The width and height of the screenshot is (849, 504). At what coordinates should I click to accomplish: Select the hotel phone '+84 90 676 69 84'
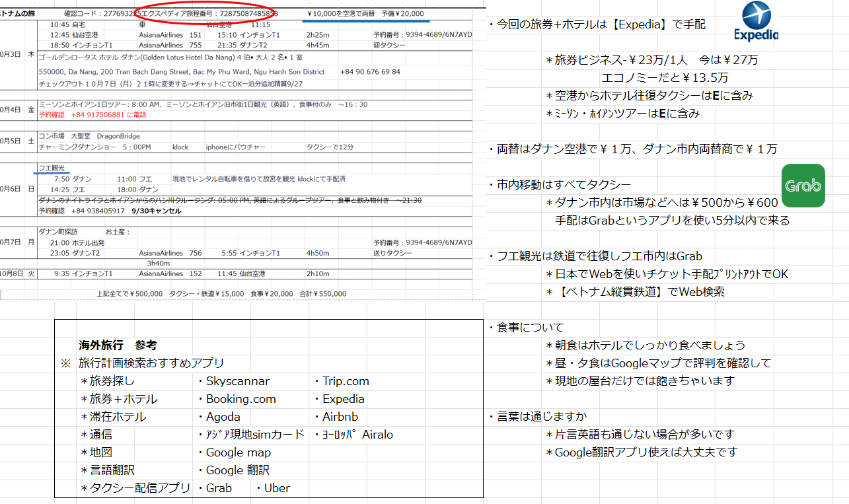click(x=370, y=71)
